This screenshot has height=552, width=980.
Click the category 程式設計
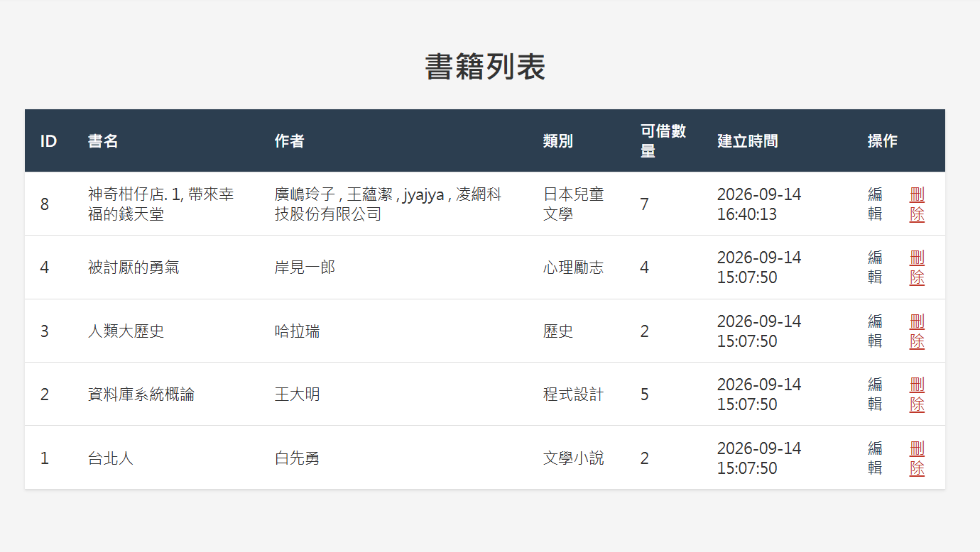pyautogui.click(x=574, y=394)
